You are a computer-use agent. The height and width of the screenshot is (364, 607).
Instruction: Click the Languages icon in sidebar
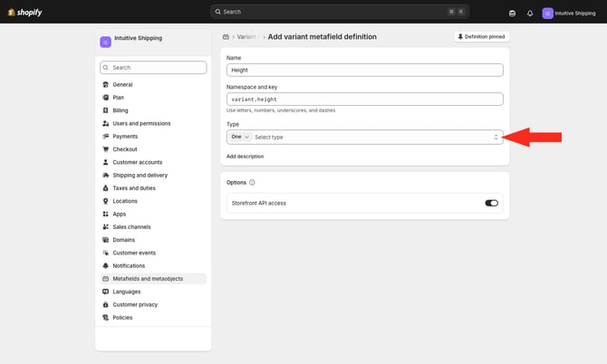[105, 292]
